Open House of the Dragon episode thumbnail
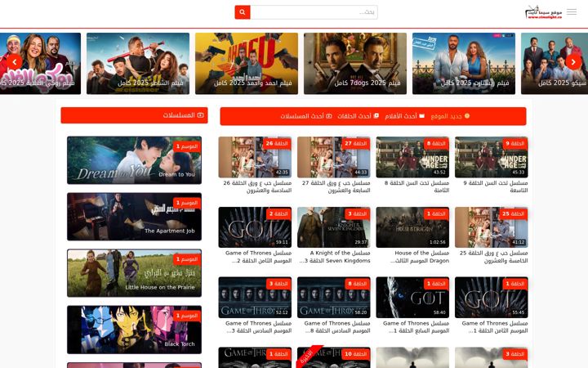Image resolution: width=588 pixels, height=368 pixels. [x=412, y=227]
